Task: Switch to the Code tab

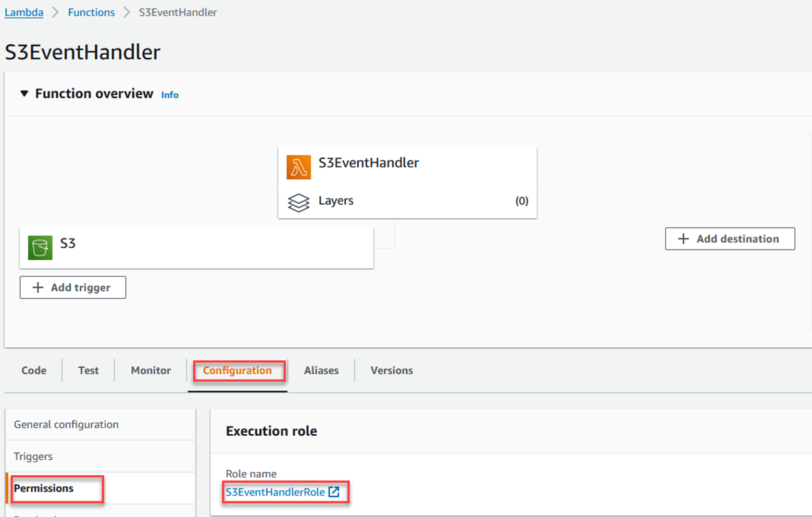Action: coord(34,370)
